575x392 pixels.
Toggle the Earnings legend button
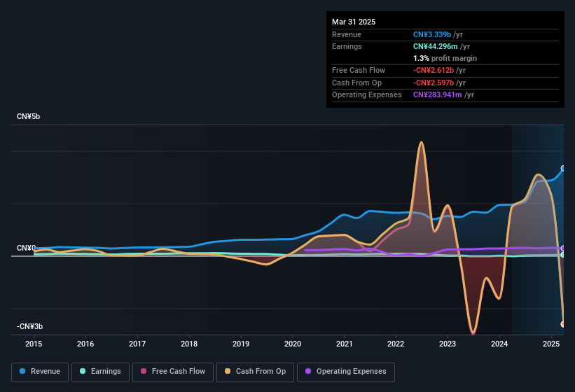click(x=100, y=372)
